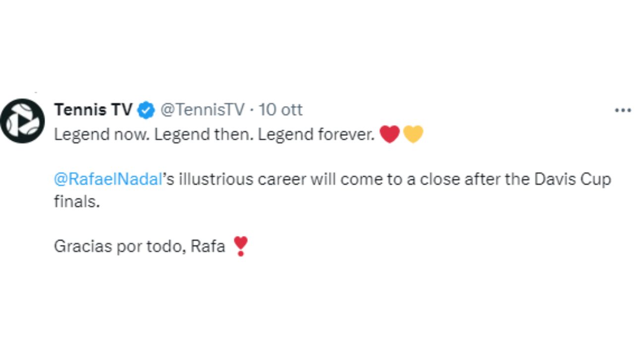Open the tweet via '10 ott' timestamp

[x=280, y=110]
